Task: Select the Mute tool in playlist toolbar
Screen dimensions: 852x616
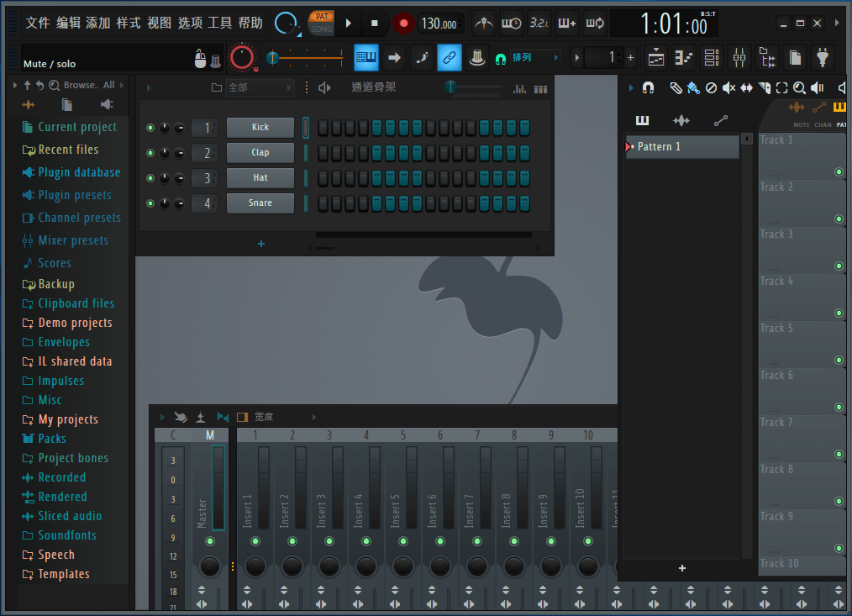Action: pyautogui.click(x=728, y=87)
